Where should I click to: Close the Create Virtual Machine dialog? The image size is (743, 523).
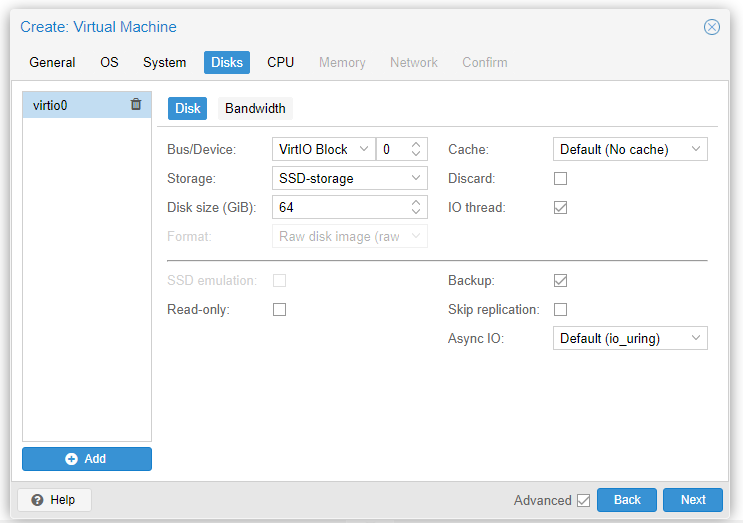point(711,27)
